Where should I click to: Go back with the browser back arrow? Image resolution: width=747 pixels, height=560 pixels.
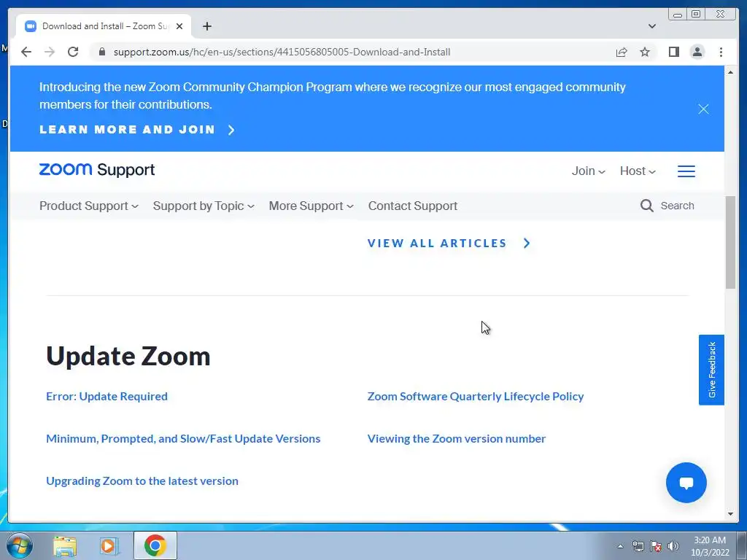(26, 52)
